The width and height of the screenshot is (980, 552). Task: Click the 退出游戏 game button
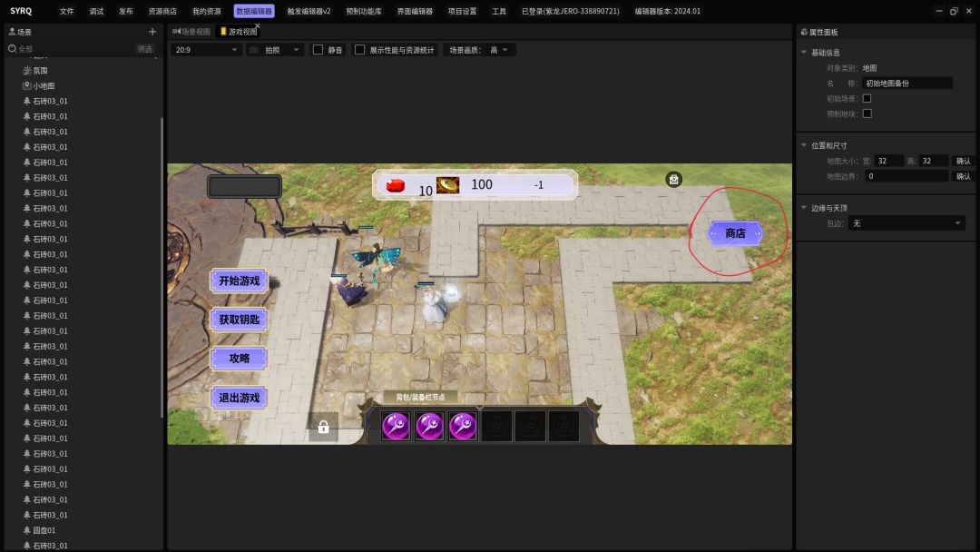(239, 398)
